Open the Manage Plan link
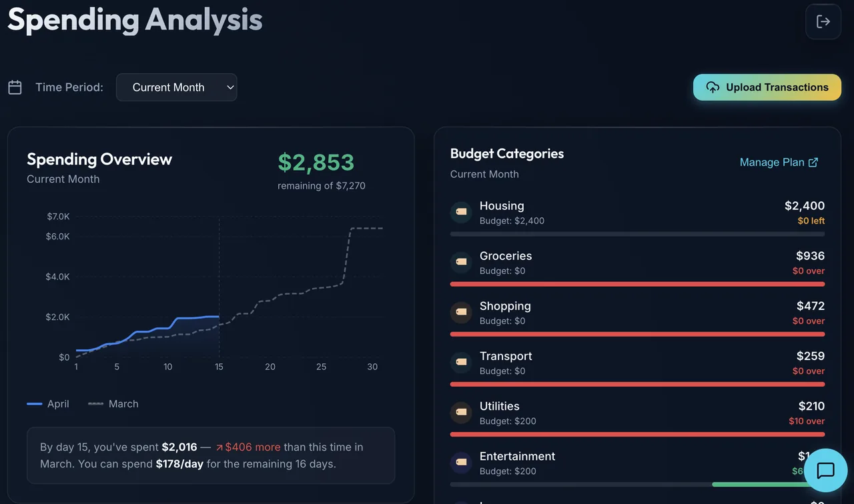 coord(779,162)
